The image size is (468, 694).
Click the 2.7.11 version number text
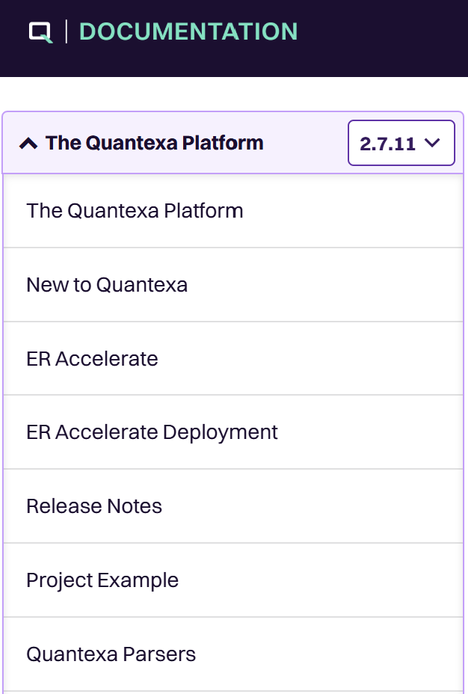387,143
